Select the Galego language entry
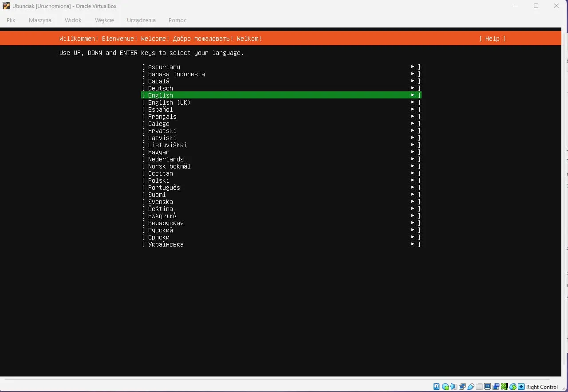This screenshot has width=568, height=392. point(281,124)
